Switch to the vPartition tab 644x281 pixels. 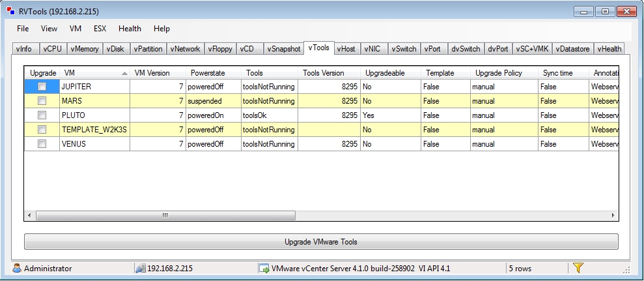pos(148,48)
